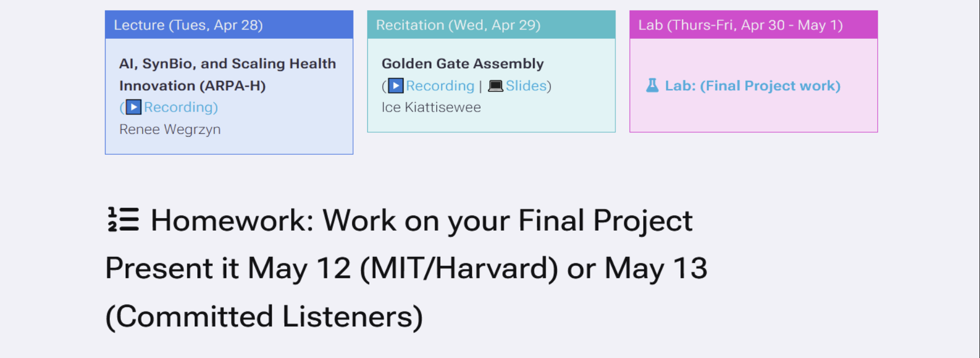Click the play icon beside Lecture Recording
This screenshot has width=980, height=358.
(x=133, y=107)
